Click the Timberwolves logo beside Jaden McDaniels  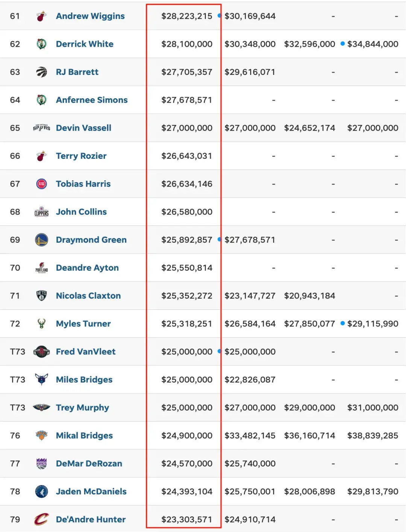click(41, 491)
